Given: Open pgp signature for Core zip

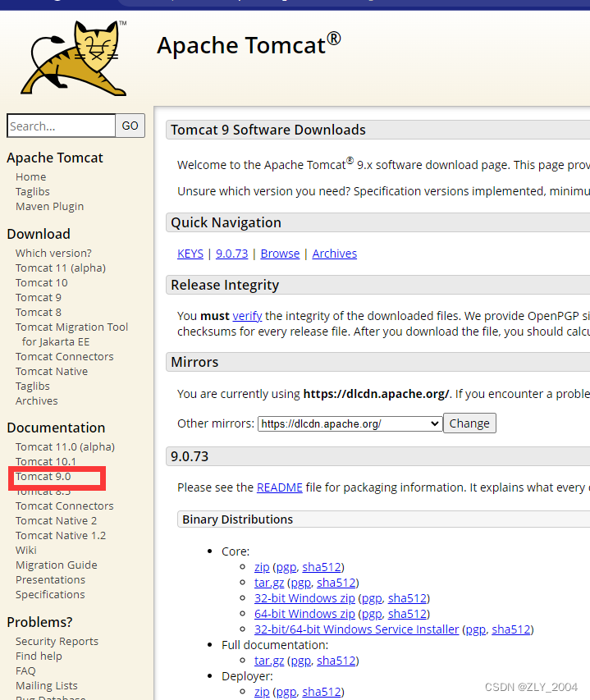Looking at the screenshot, I should click(286, 567).
